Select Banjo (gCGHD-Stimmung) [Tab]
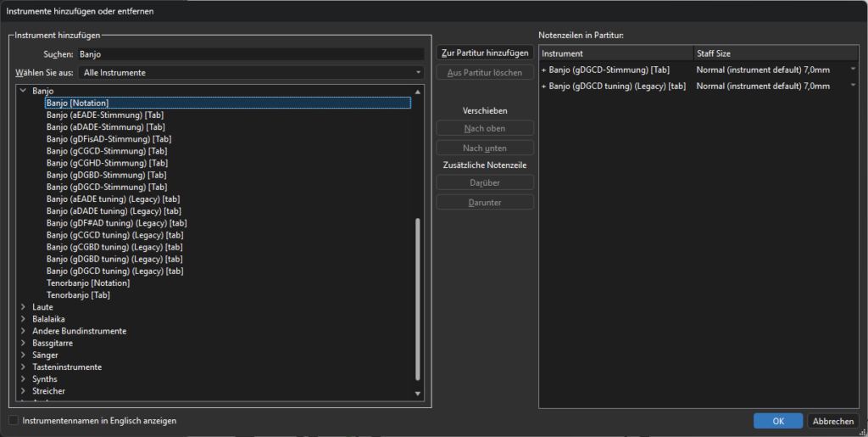Screen dimensions: 868x437 (107, 163)
